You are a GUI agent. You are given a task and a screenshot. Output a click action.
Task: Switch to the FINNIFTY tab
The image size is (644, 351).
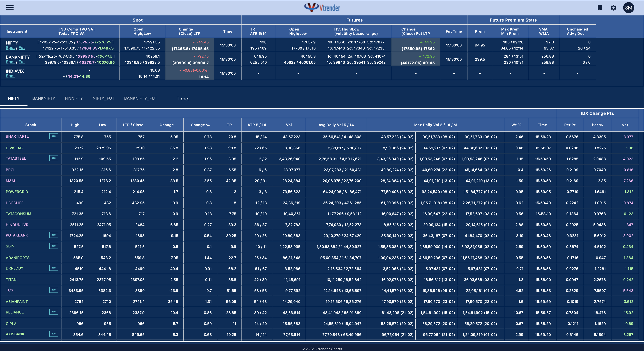coord(74,98)
